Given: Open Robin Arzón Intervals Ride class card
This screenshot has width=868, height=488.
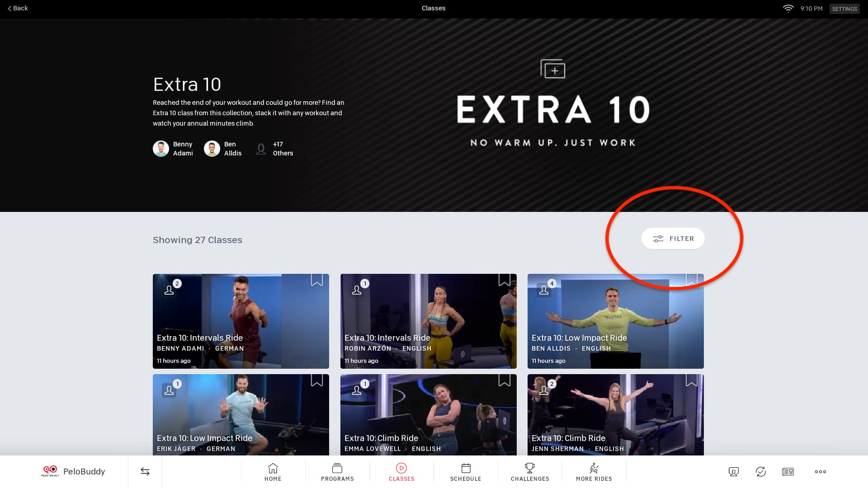Looking at the screenshot, I should pos(429,321).
